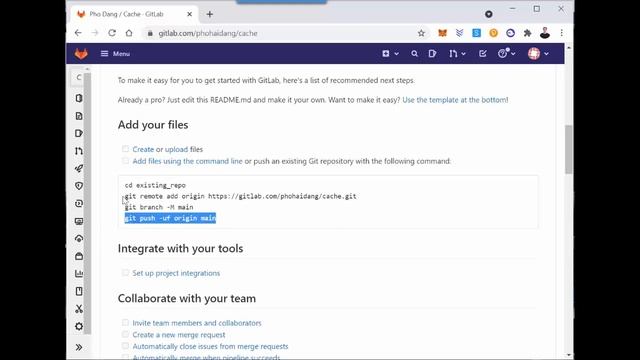
Task: Open Invite team members and collaborators link
Action: (x=197, y=323)
